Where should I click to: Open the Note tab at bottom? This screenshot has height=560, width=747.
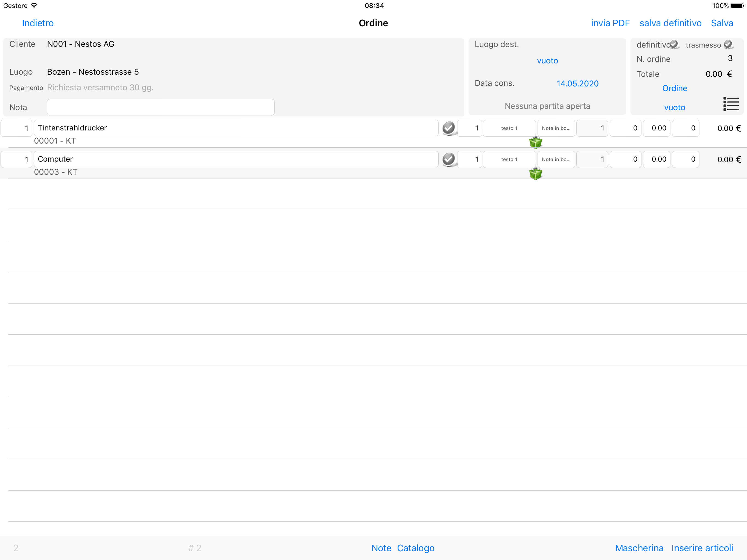coord(381,548)
